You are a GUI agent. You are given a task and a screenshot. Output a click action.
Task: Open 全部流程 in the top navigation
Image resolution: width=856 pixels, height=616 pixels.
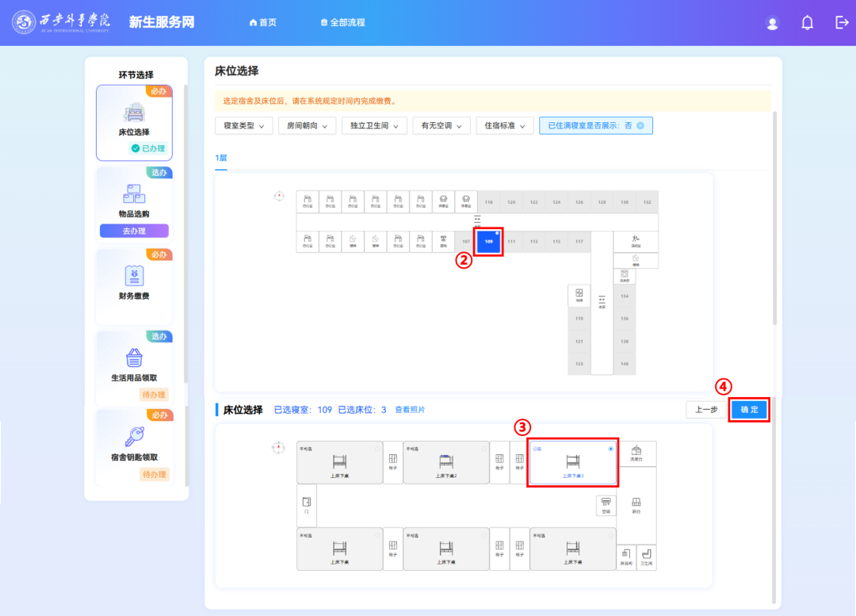click(x=343, y=22)
